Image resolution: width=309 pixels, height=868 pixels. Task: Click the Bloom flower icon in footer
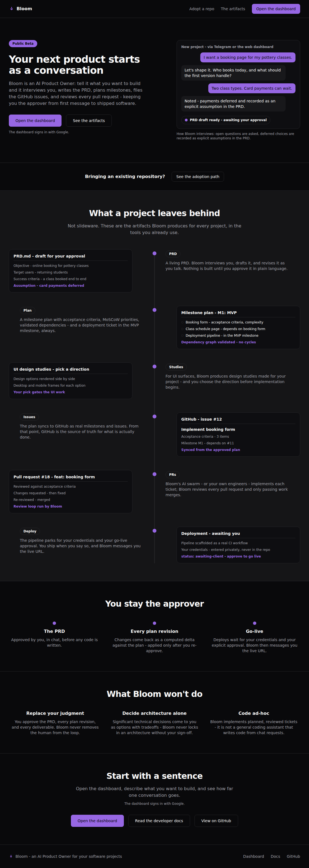point(11,856)
